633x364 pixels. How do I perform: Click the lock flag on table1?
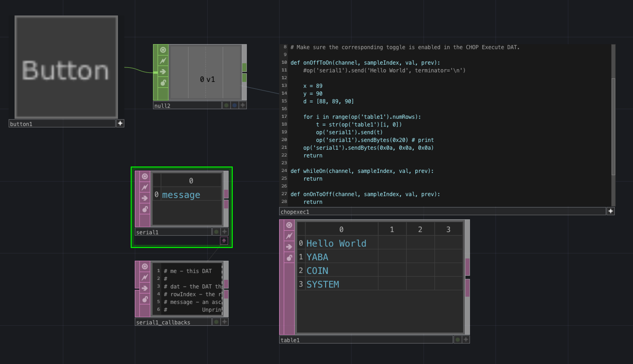(x=289, y=258)
